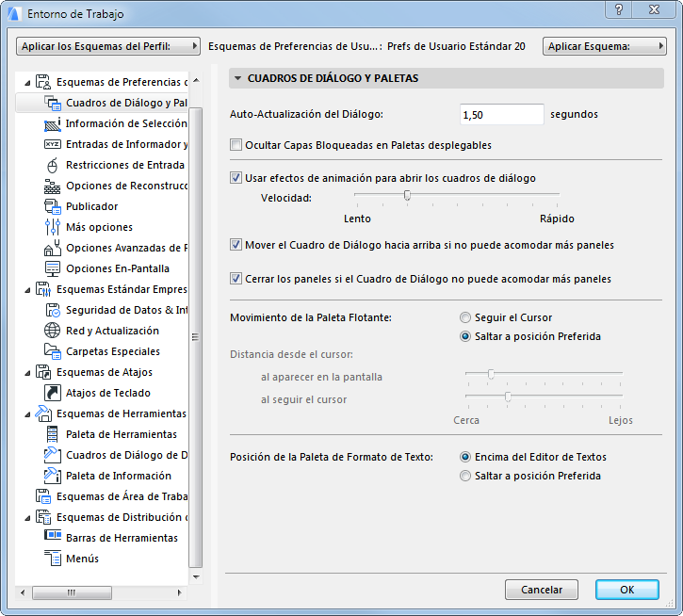This screenshot has width=683, height=616.
Task: Select Encima del Editor de Textos radio
Action: click(465, 457)
